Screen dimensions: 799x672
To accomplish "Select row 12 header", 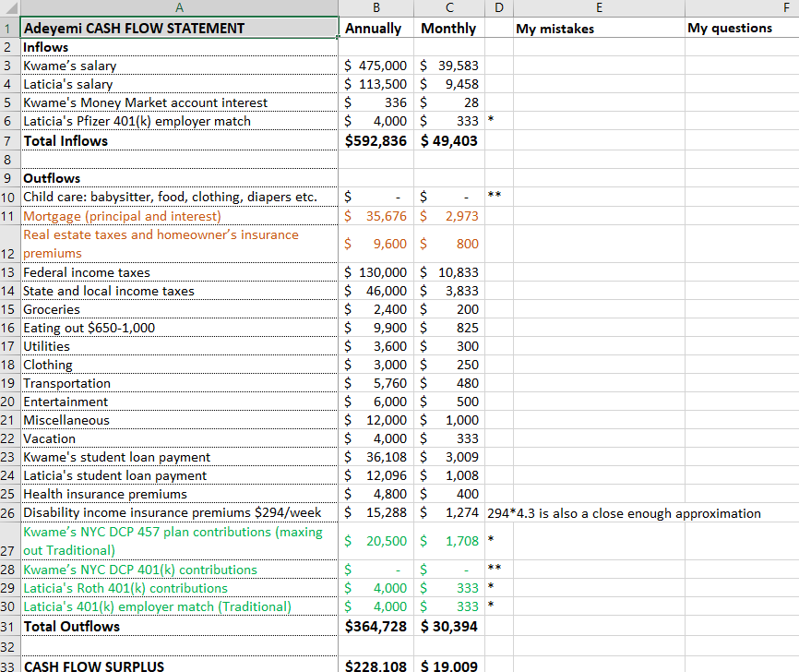I will pyautogui.click(x=10, y=245).
